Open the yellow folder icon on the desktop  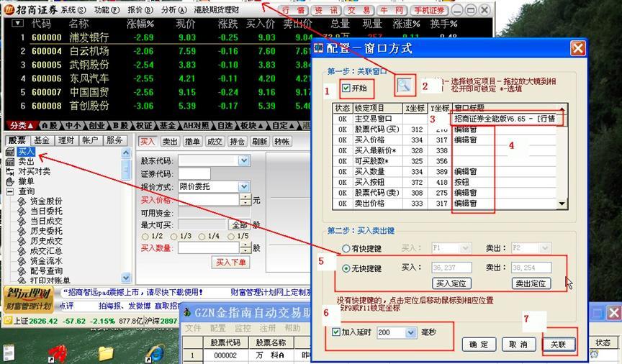coord(106,353)
